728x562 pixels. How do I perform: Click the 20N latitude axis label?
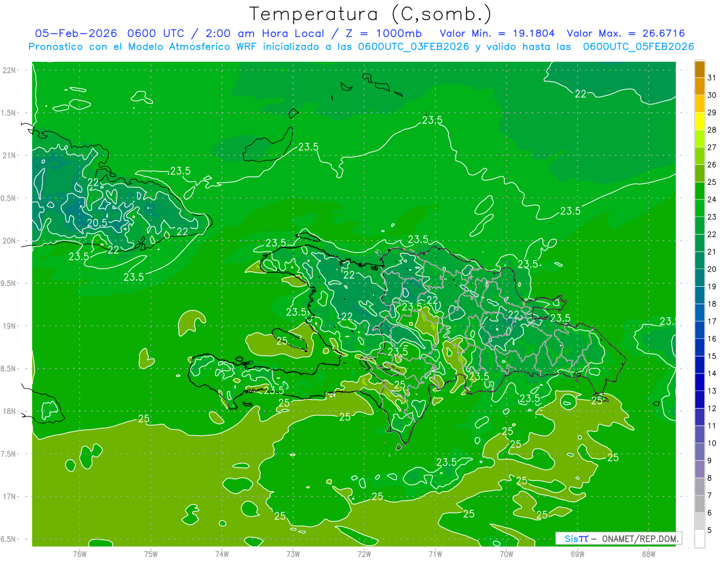pos(10,241)
